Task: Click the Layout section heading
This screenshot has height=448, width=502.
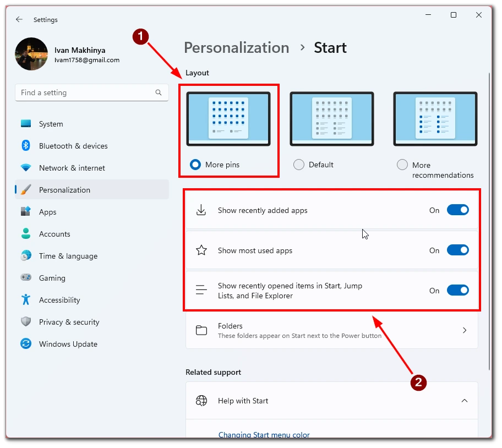Action: coord(197,73)
